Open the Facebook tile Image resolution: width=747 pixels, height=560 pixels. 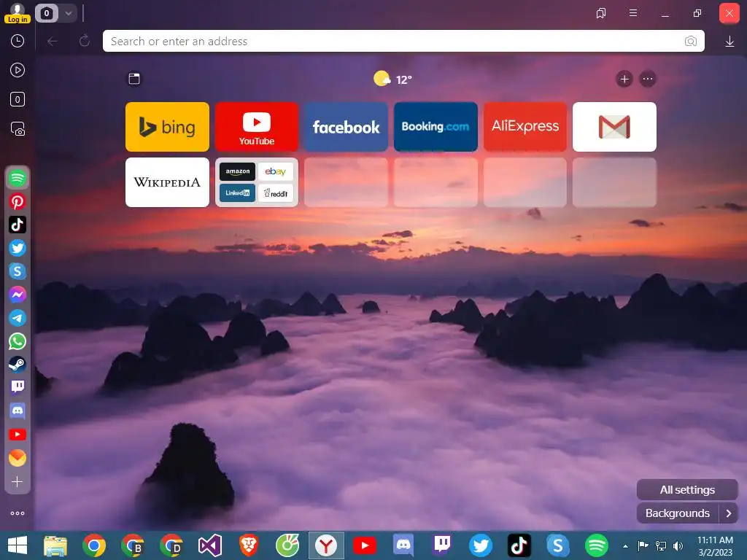347,127
